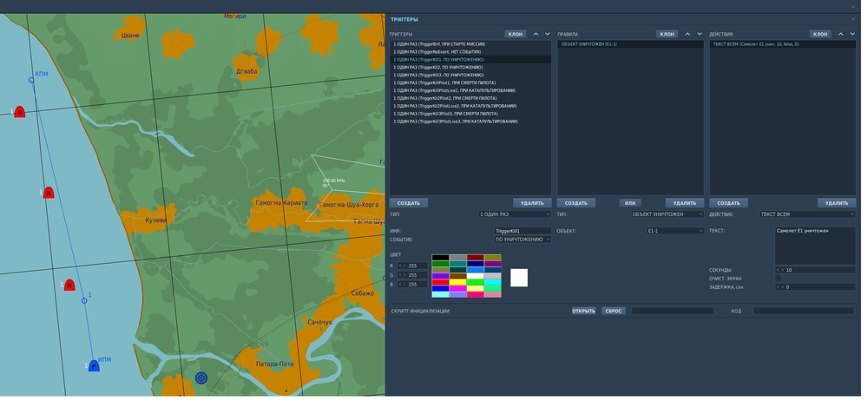Move trigger down with Triggers panel down arrow
The image size is (868, 414).
[548, 34]
